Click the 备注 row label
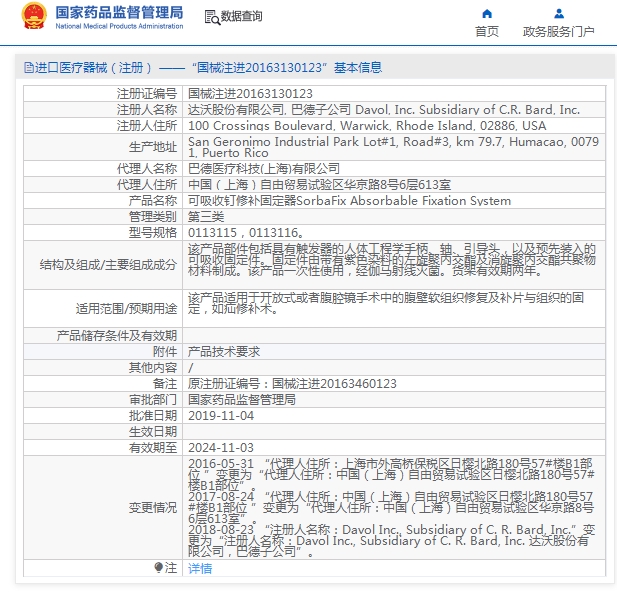This screenshot has width=617, height=595. pyautogui.click(x=165, y=384)
